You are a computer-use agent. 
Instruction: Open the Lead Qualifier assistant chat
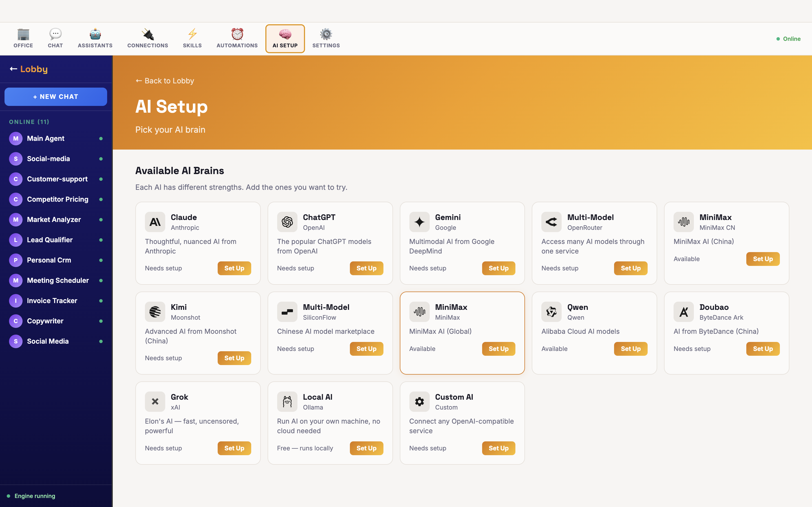pos(50,240)
